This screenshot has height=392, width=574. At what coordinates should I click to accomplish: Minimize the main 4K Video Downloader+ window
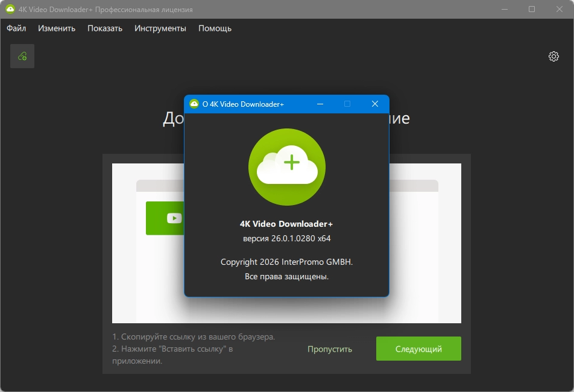[505, 9]
